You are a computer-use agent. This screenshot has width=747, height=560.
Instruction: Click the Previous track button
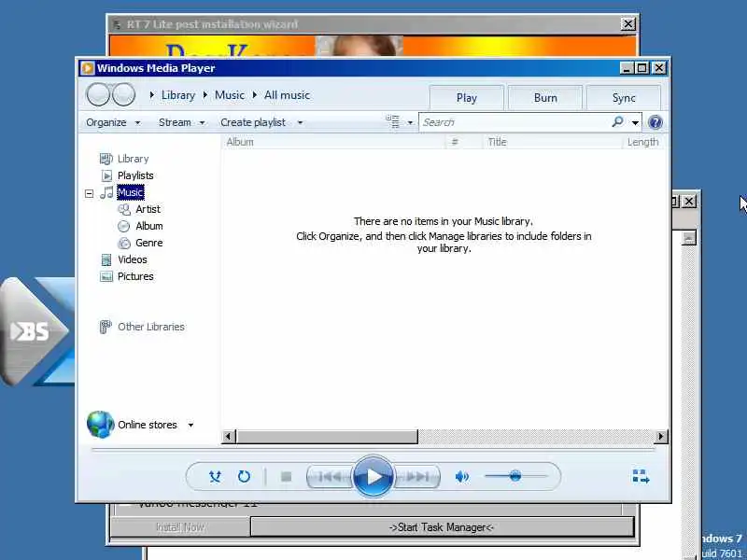330,476
